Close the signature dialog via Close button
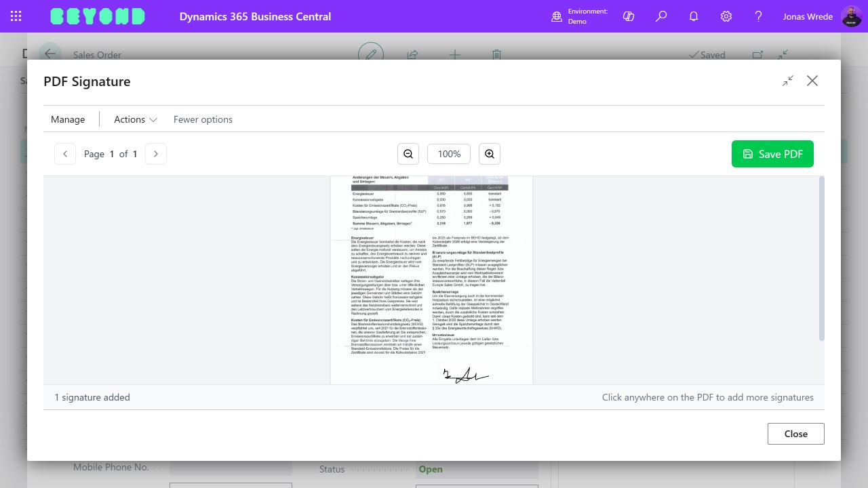This screenshot has height=488, width=868. click(x=795, y=434)
